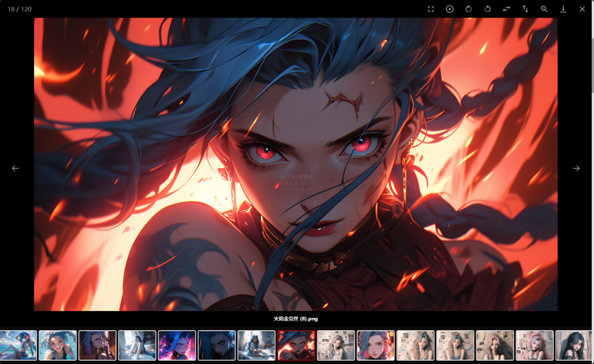
Task: Enter fullscreen mode via toolbar icon
Action: (x=431, y=9)
